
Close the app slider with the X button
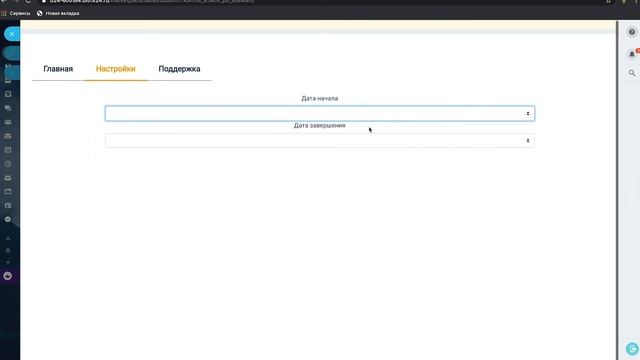click(12, 34)
